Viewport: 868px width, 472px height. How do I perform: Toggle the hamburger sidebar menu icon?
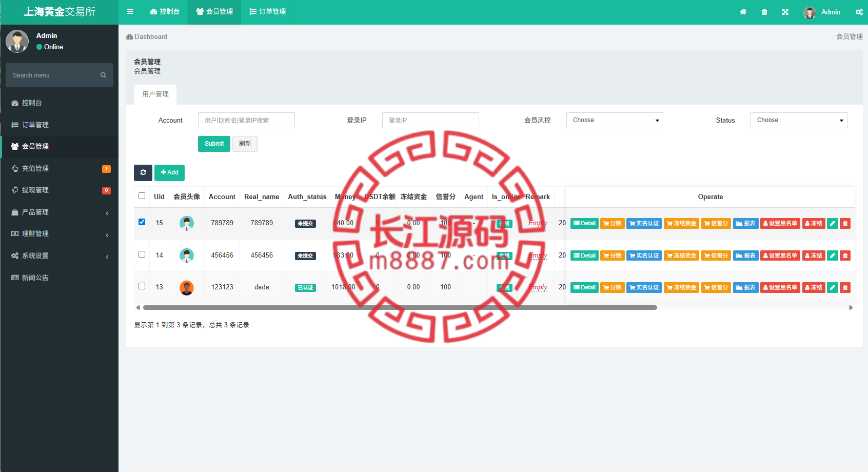point(130,12)
